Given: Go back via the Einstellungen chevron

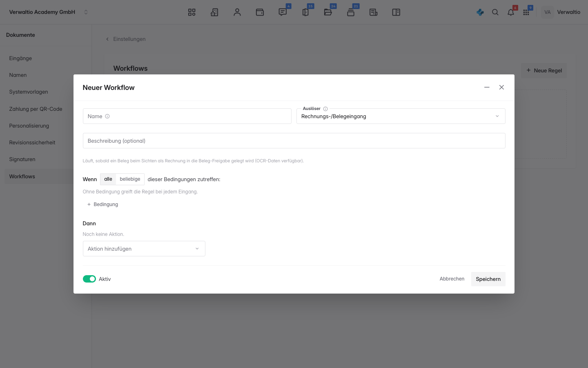Looking at the screenshot, I should [x=107, y=39].
